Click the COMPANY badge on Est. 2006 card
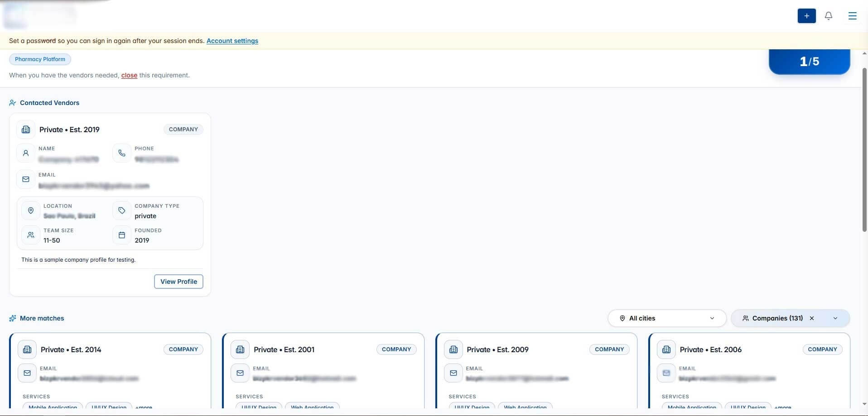 click(822, 349)
